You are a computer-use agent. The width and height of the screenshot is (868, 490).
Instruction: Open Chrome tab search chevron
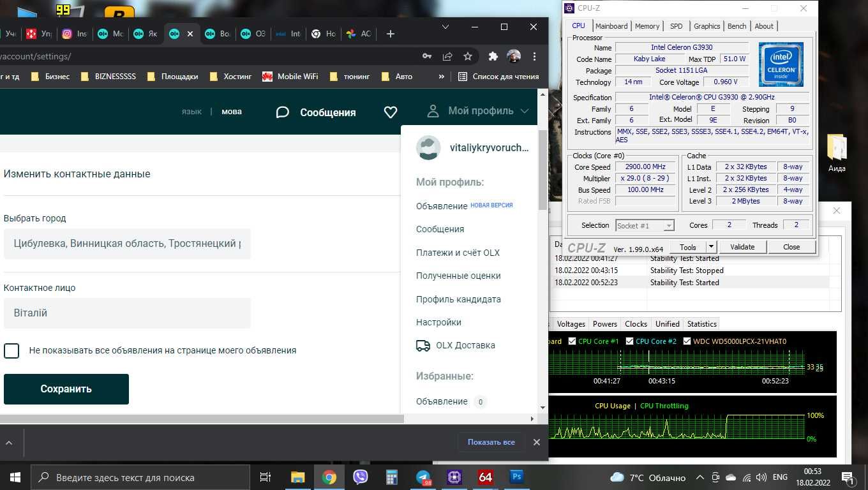pyautogui.click(x=445, y=27)
